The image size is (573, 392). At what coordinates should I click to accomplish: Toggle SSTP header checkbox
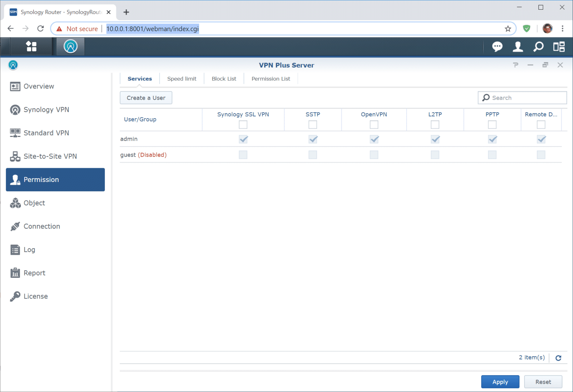[x=313, y=125]
